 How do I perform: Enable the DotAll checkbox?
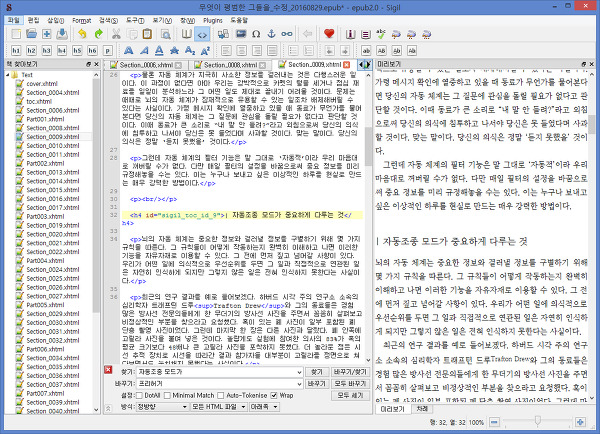coord(139,395)
